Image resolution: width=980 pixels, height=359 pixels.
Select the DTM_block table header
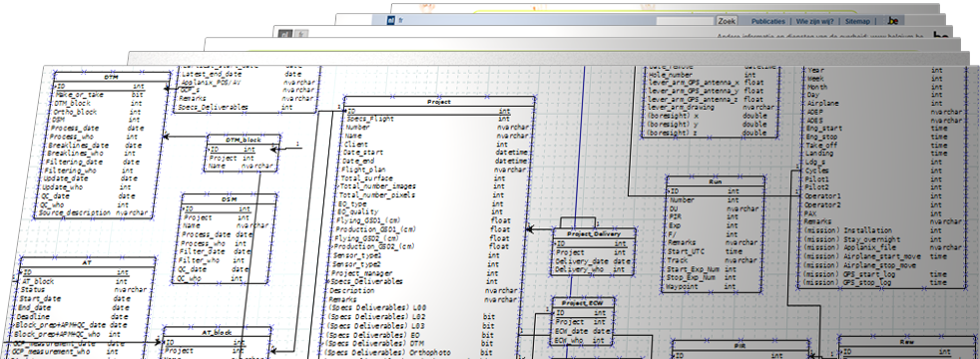(244, 140)
